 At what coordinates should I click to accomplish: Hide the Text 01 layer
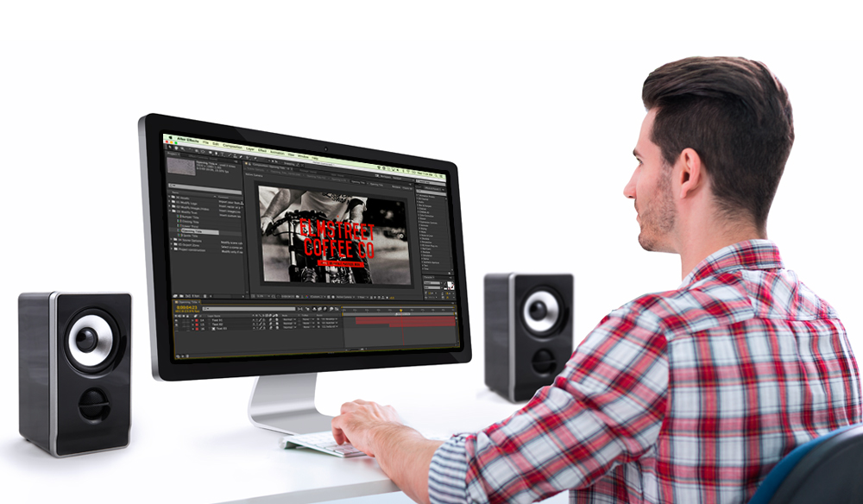click(176, 319)
